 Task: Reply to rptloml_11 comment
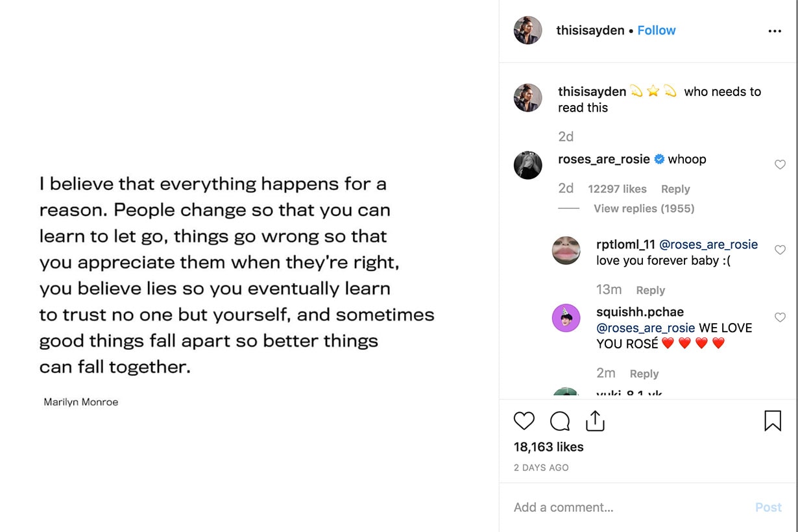[650, 290]
